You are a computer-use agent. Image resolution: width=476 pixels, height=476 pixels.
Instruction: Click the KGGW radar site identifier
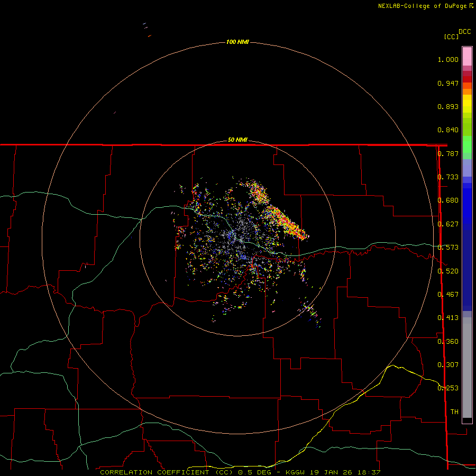pos(295,472)
